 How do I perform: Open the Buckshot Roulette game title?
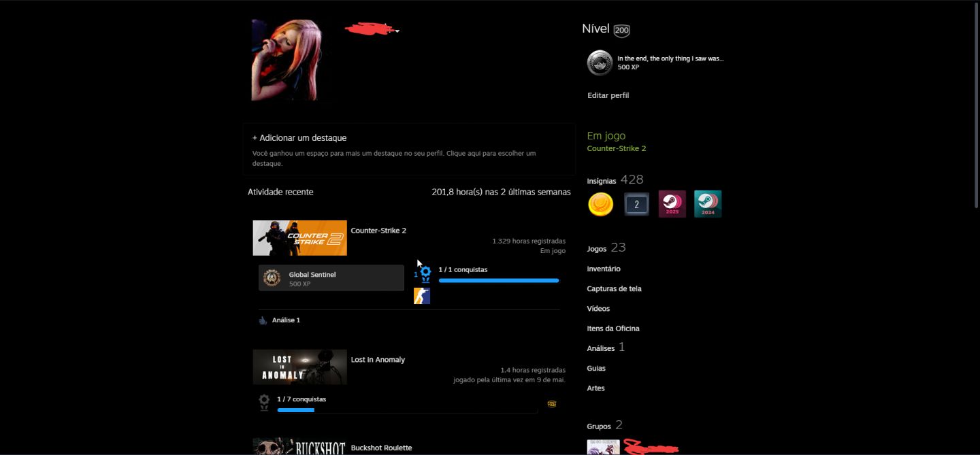click(382, 448)
